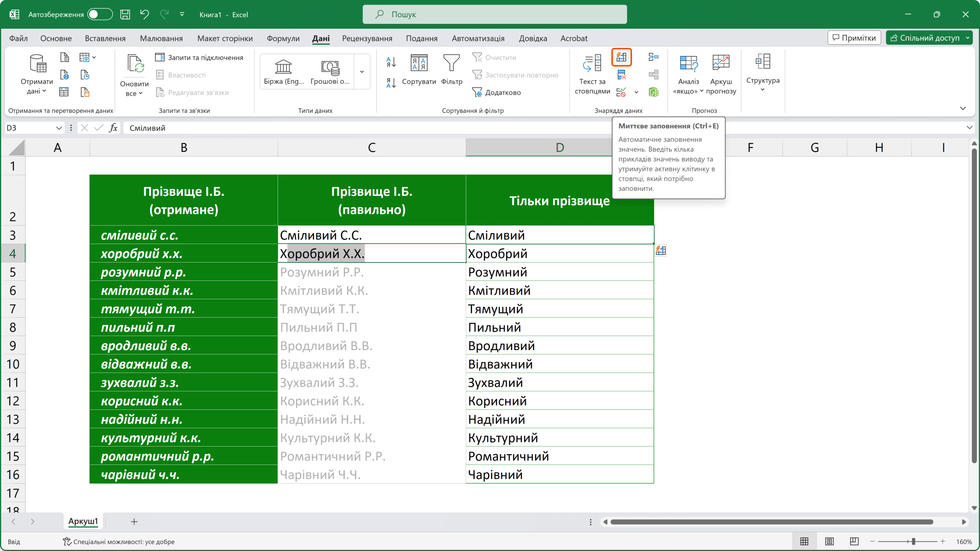The height and width of the screenshot is (551, 980).
Task: Click the Comments button
Action: (x=854, y=38)
